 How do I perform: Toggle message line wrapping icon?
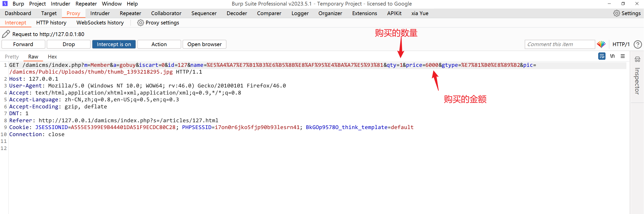pos(602,56)
